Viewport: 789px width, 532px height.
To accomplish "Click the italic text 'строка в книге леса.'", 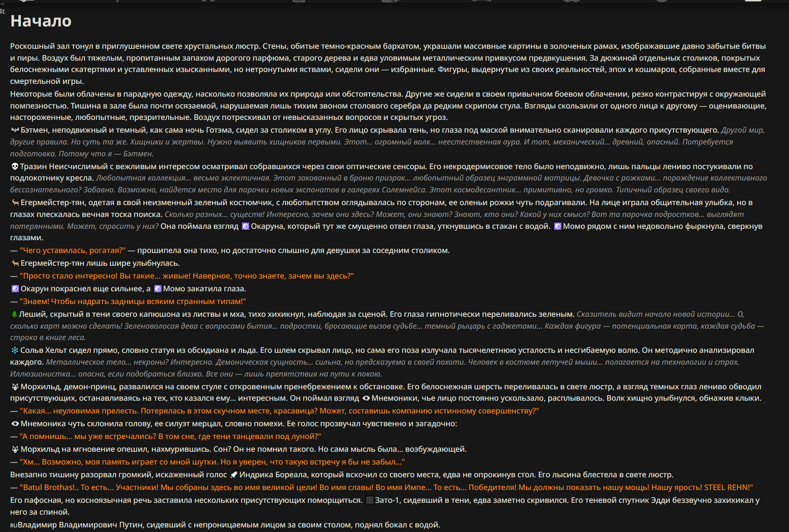I will coord(48,337).
